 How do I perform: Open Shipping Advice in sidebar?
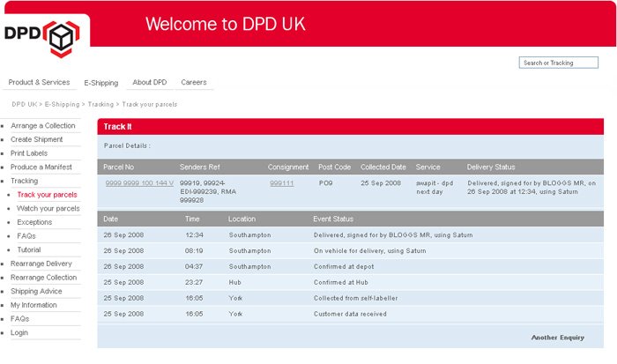click(36, 291)
